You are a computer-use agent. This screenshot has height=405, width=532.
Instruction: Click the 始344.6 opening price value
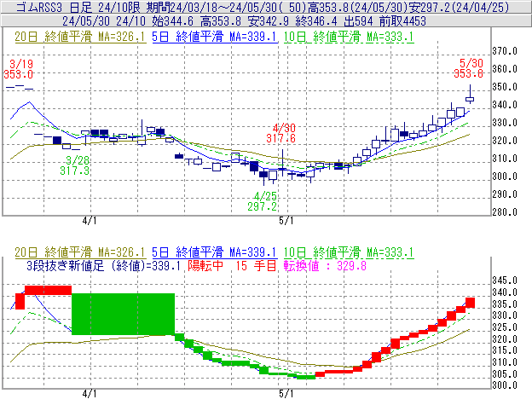pos(173,21)
